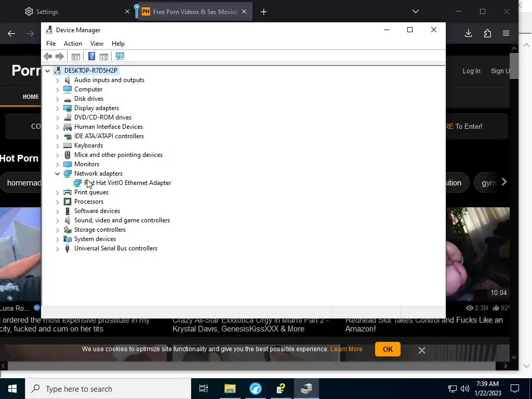Open the Learn More cookie link
This screenshot has height=399, width=532.
[347, 349]
